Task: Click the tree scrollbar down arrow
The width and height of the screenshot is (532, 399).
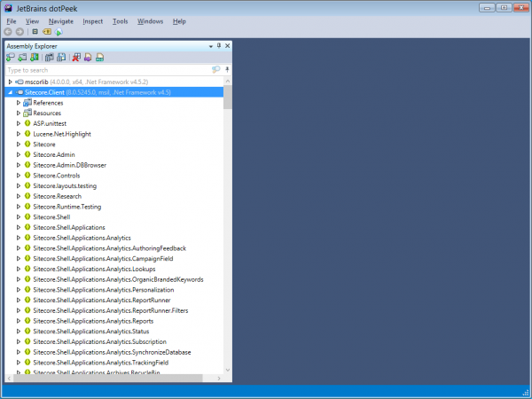Action: (x=228, y=370)
